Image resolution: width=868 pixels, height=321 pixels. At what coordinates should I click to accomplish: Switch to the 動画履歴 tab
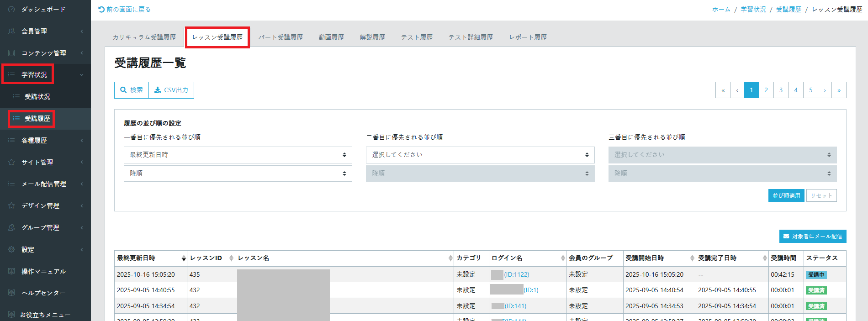coord(331,37)
